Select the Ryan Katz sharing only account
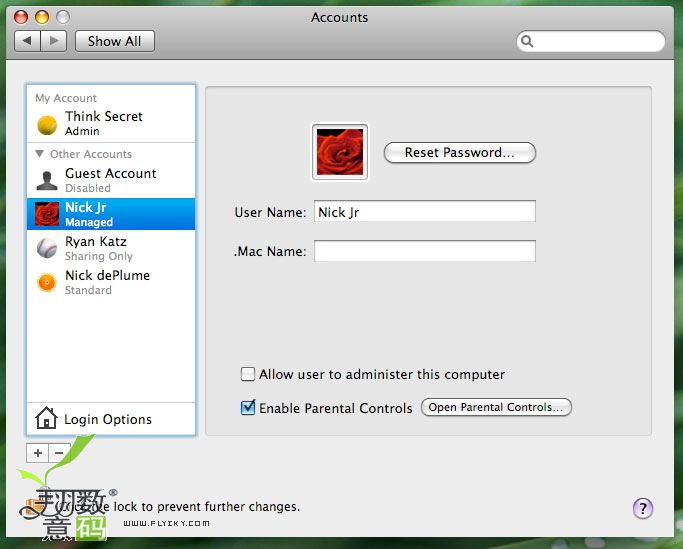 (x=111, y=248)
